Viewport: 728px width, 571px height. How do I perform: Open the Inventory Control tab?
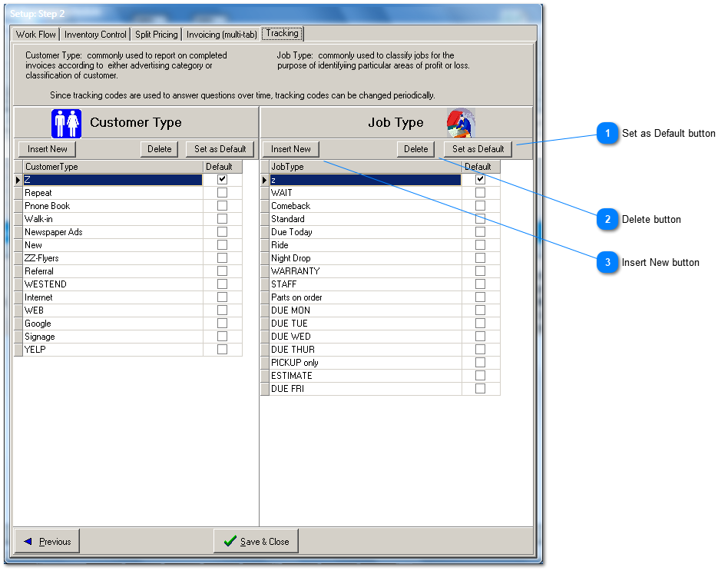point(95,35)
